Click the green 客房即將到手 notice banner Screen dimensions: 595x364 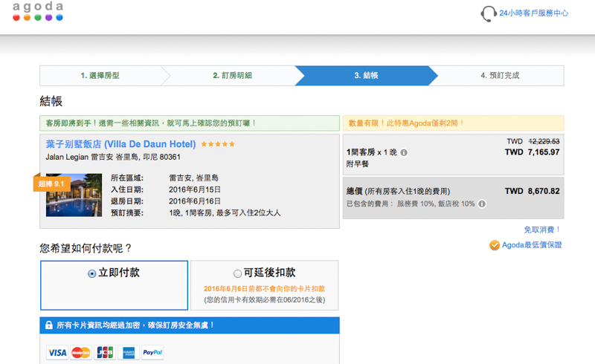(x=190, y=123)
